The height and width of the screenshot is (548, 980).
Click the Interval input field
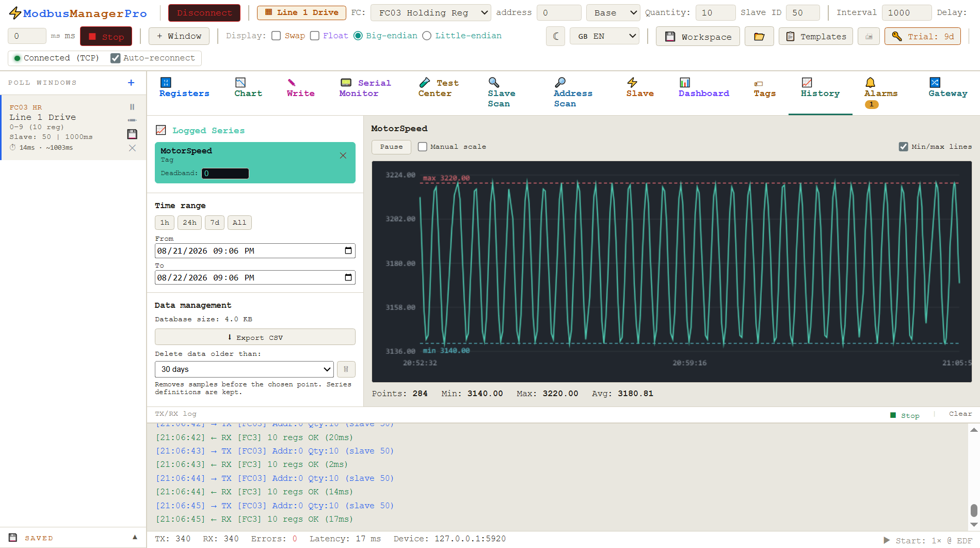[x=907, y=12]
